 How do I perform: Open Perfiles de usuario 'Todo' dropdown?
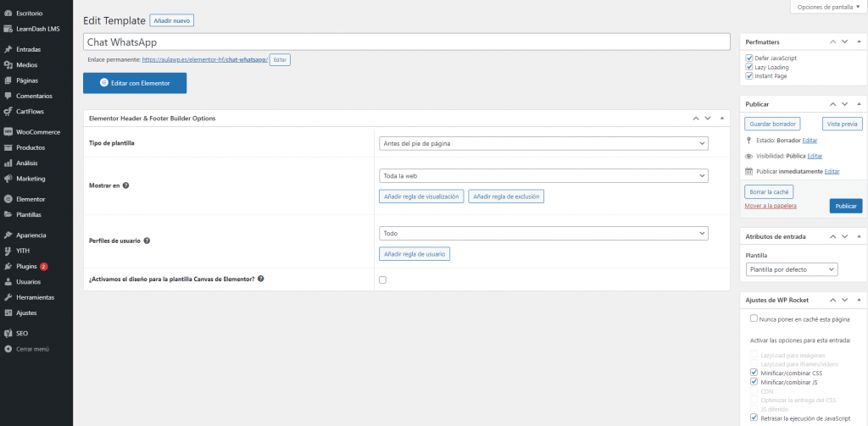click(543, 234)
